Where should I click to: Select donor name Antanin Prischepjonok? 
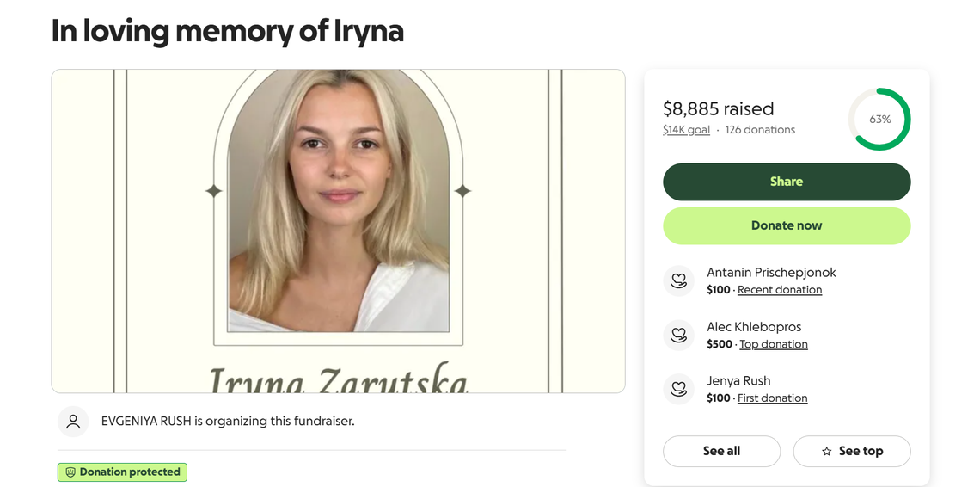point(770,272)
